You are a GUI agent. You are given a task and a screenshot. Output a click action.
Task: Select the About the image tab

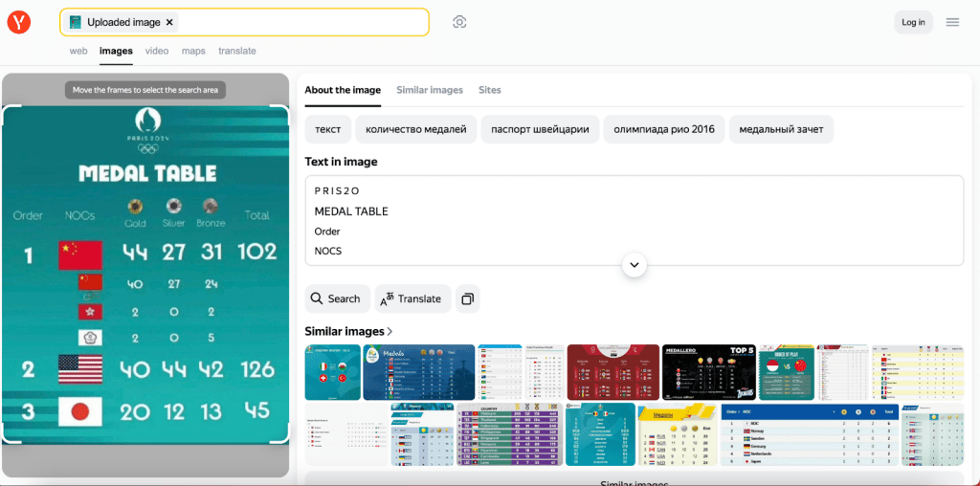click(x=343, y=90)
